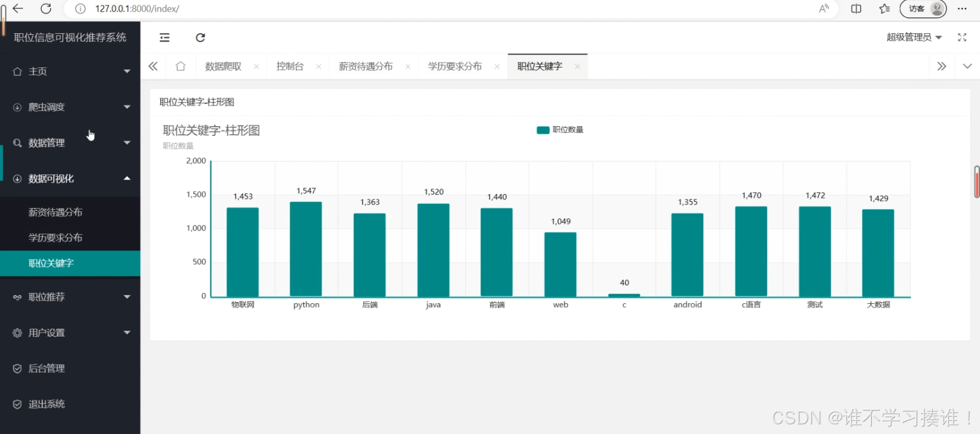Collapse the 数据可视化 sidebar menu
This screenshot has height=434, width=980.
70,179
